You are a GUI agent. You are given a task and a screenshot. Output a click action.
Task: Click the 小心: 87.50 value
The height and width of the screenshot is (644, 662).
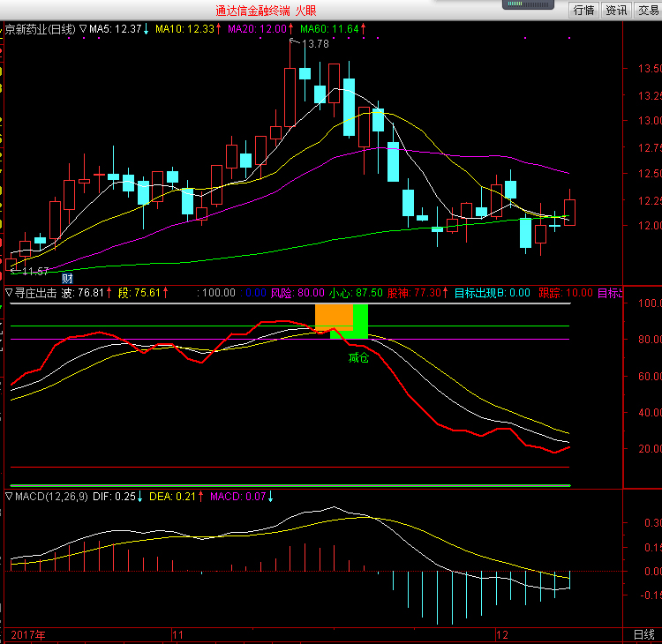tap(356, 293)
